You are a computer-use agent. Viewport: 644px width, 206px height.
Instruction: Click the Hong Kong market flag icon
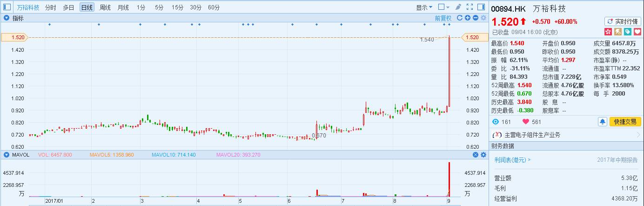608,32
